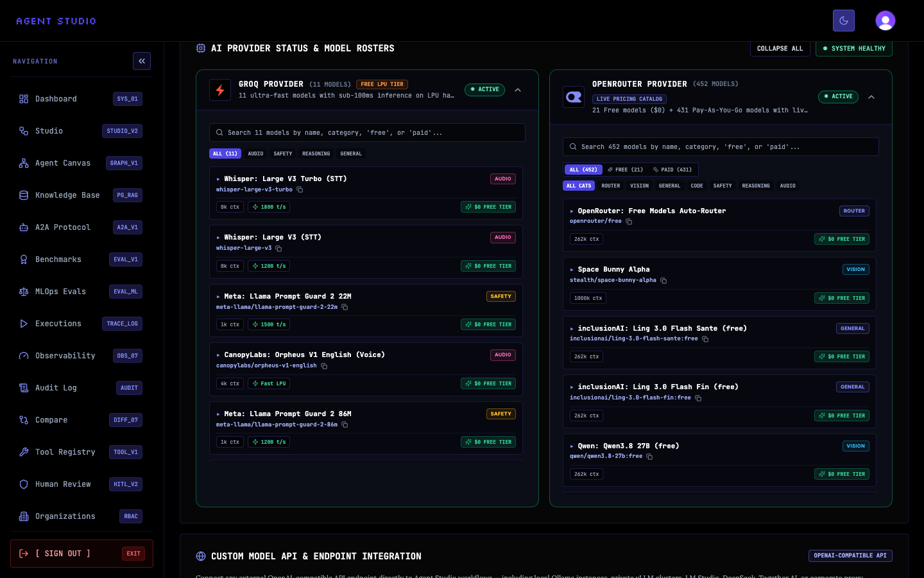Sign out of Agent Studio
The width and height of the screenshot is (924, 578).
(x=81, y=554)
